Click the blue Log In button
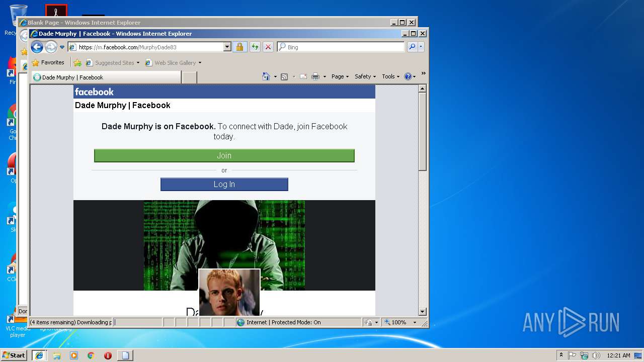This screenshot has width=644, height=362. point(224,184)
